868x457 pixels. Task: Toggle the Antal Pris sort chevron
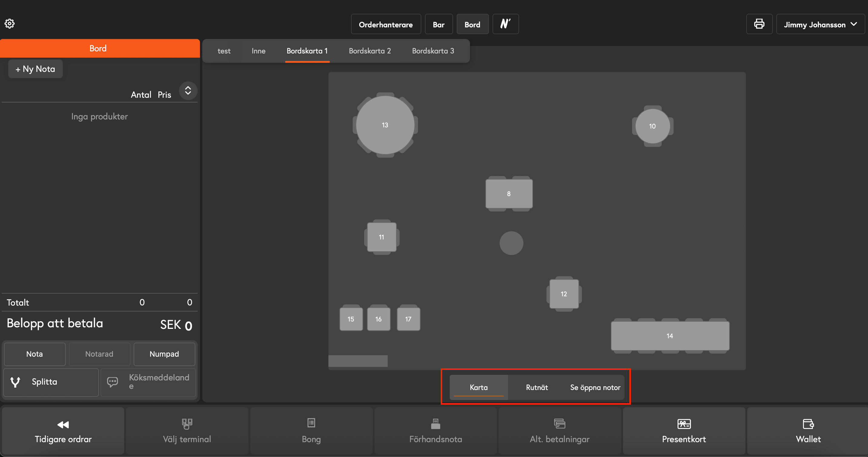point(188,90)
